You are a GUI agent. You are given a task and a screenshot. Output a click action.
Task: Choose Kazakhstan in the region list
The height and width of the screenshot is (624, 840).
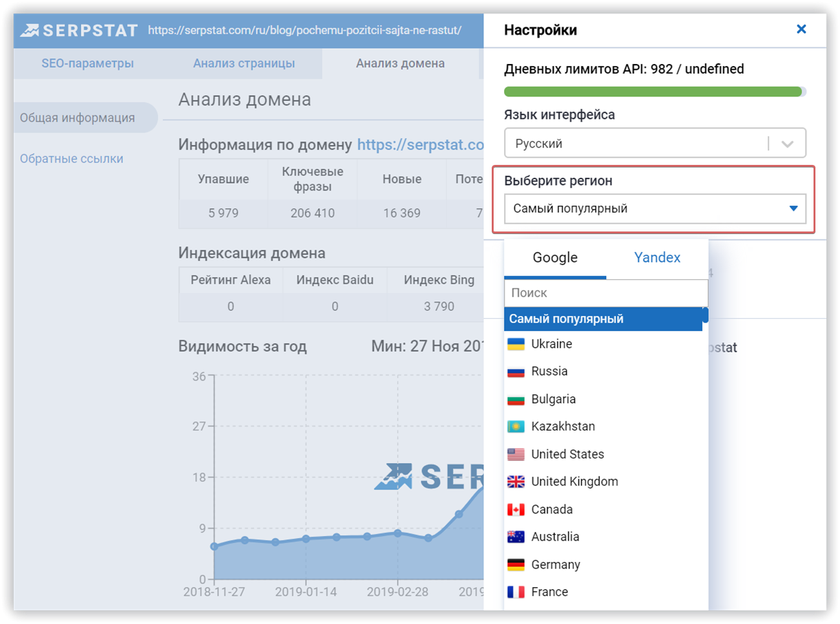tap(563, 427)
